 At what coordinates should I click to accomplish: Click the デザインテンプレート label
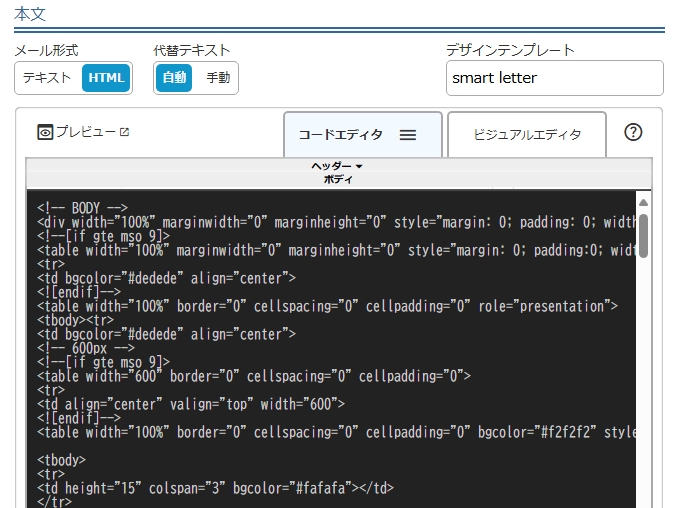510,50
